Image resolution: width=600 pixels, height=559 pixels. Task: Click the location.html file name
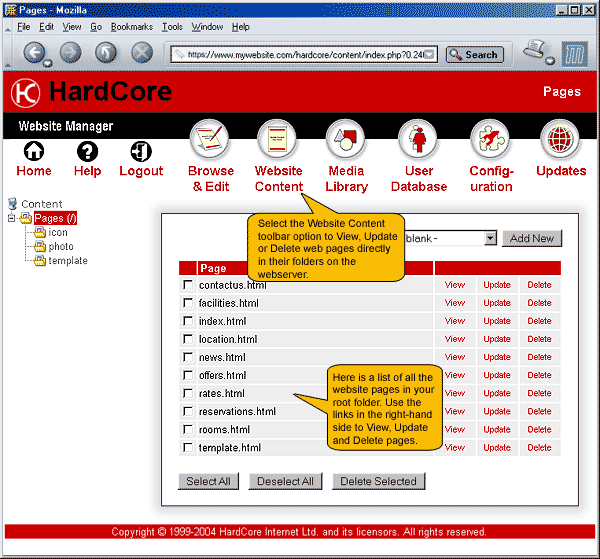point(228,339)
